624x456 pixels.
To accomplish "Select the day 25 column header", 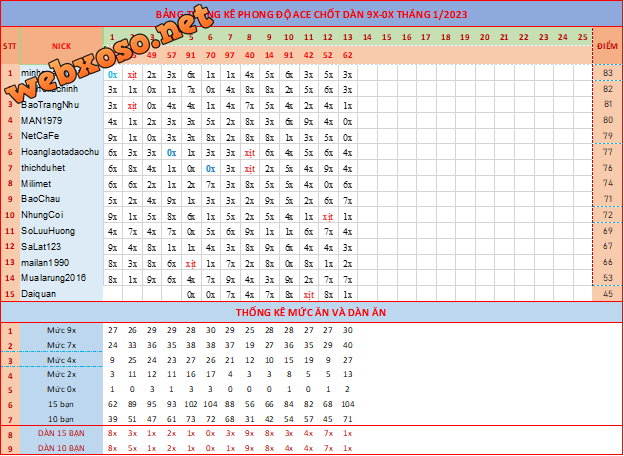I will (583, 37).
